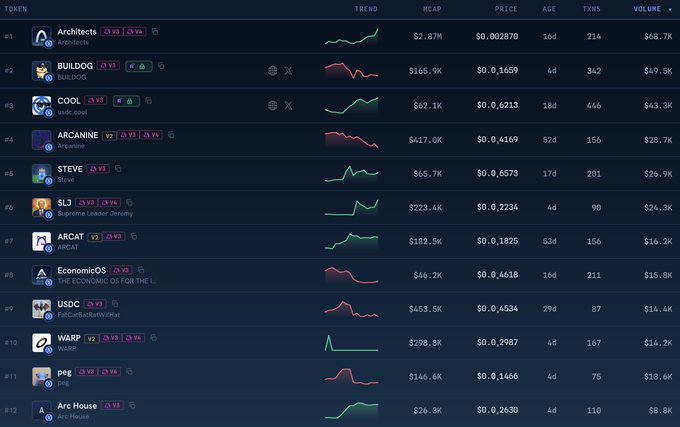This screenshot has height=427, width=680.
Task: Copy the COOL token address
Action: [148, 101]
